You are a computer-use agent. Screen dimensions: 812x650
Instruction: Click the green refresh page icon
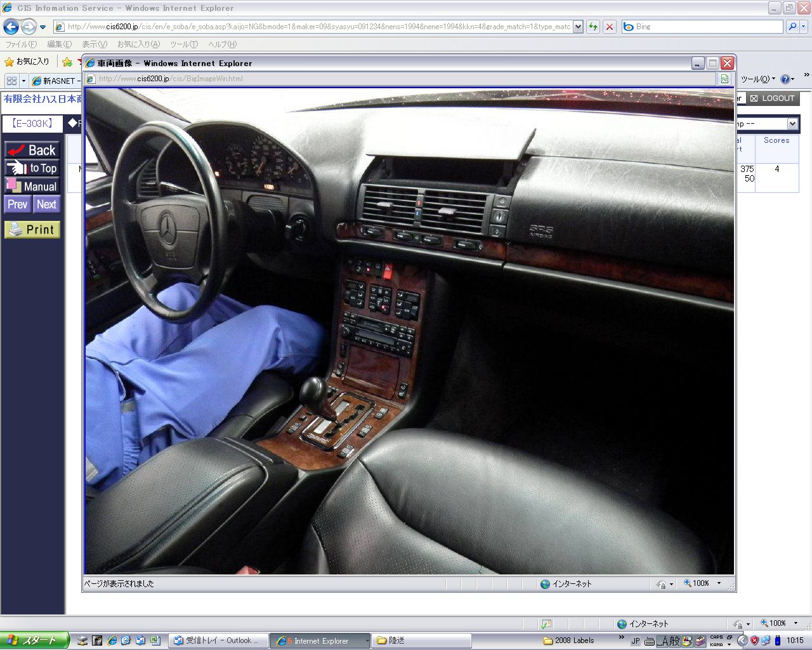(593, 27)
